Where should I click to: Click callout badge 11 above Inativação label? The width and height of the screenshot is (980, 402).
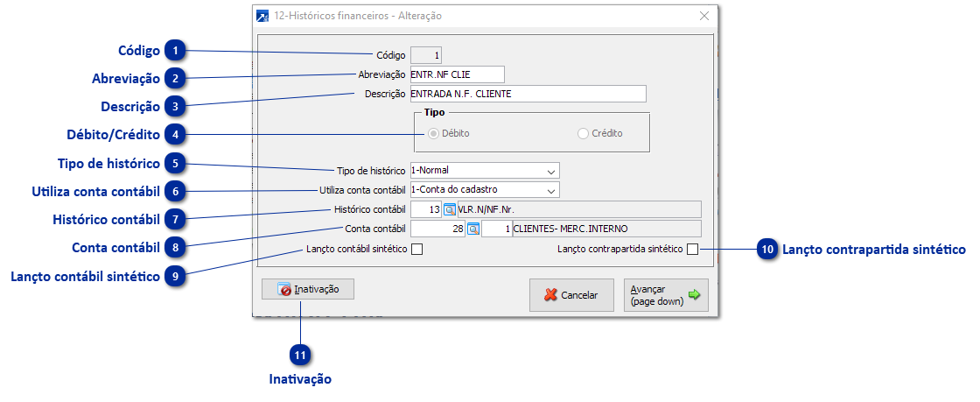click(300, 355)
